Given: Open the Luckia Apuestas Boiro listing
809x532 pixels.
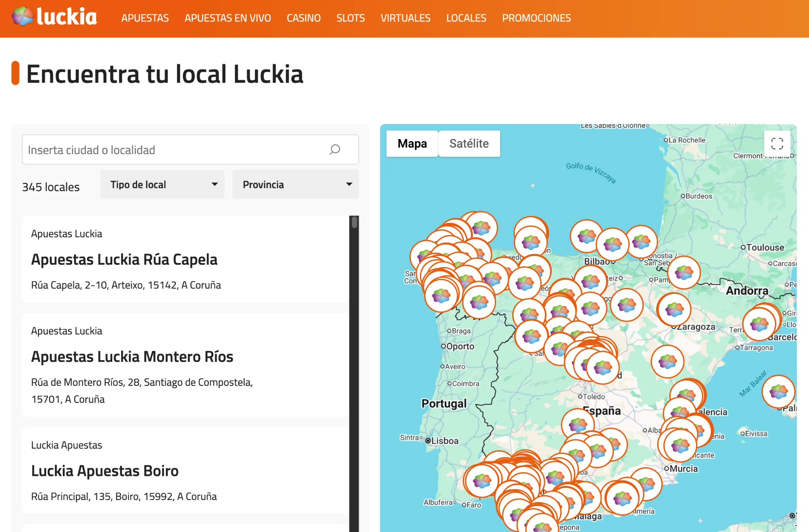Looking at the screenshot, I should tap(186, 470).
